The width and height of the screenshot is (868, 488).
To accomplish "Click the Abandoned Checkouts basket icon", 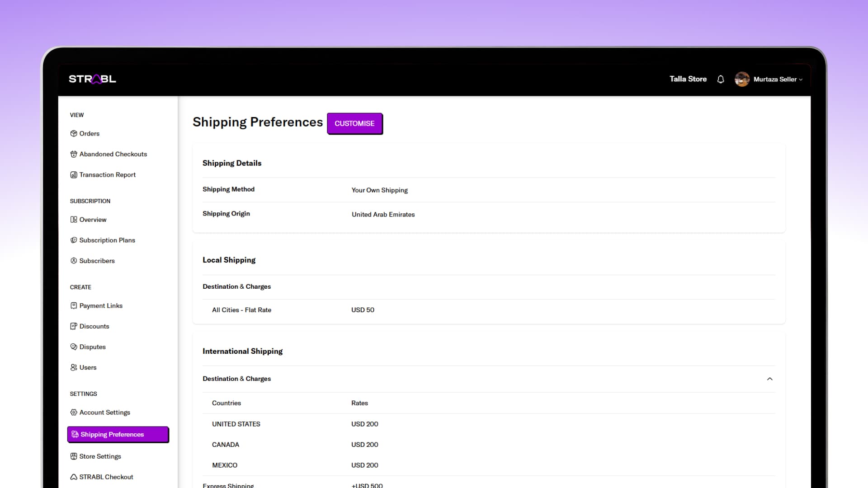I will [x=74, y=154].
